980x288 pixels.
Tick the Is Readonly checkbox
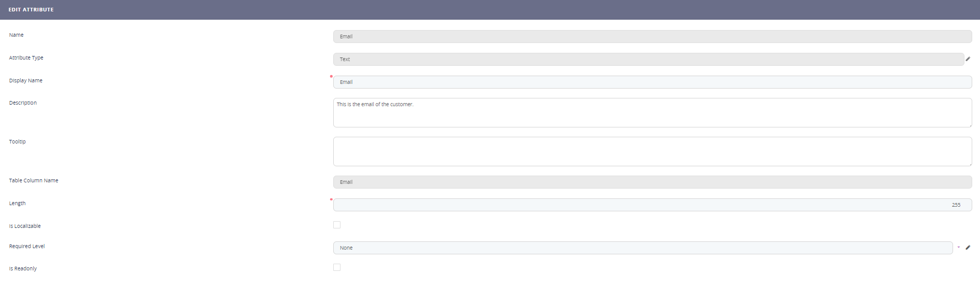point(337,267)
